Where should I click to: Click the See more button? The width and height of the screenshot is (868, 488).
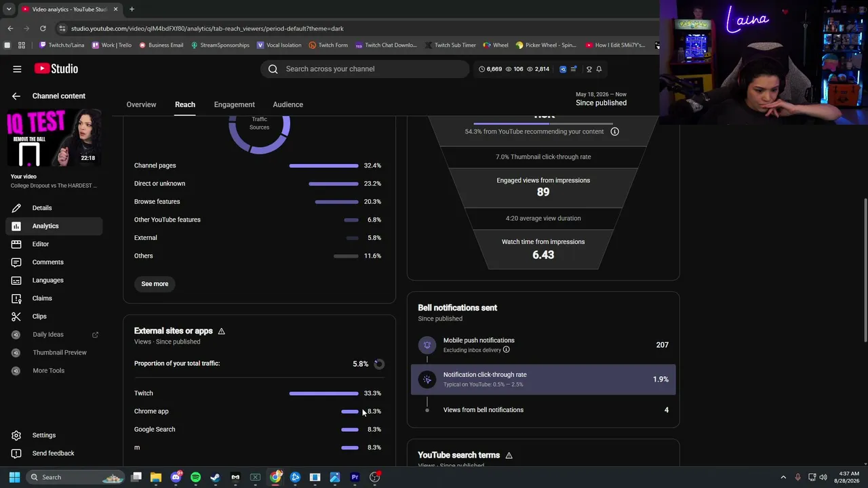[x=155, y=284]
